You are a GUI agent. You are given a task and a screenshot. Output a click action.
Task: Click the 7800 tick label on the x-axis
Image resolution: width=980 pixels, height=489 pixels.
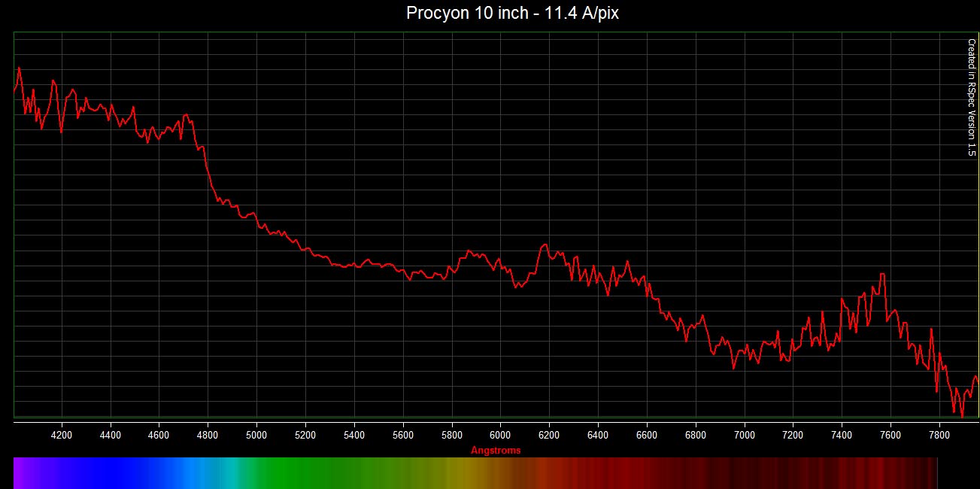pos(939,435)
